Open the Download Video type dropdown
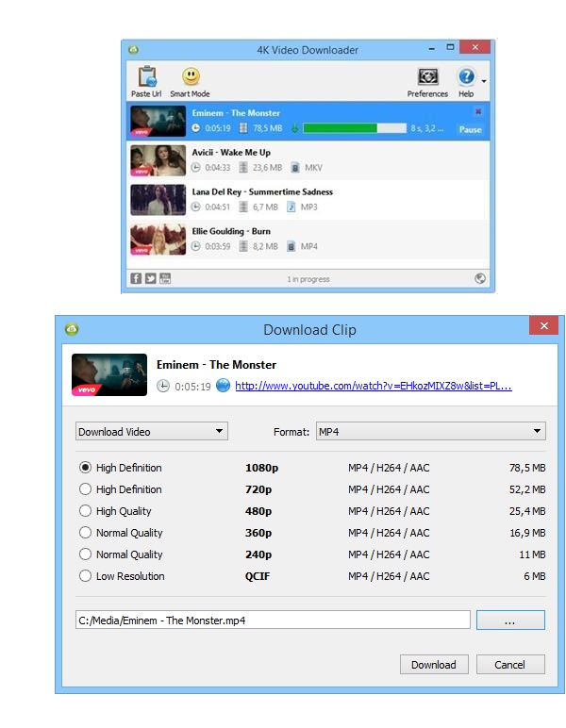This screenshot has height=728, width=566. coord(151,432)
